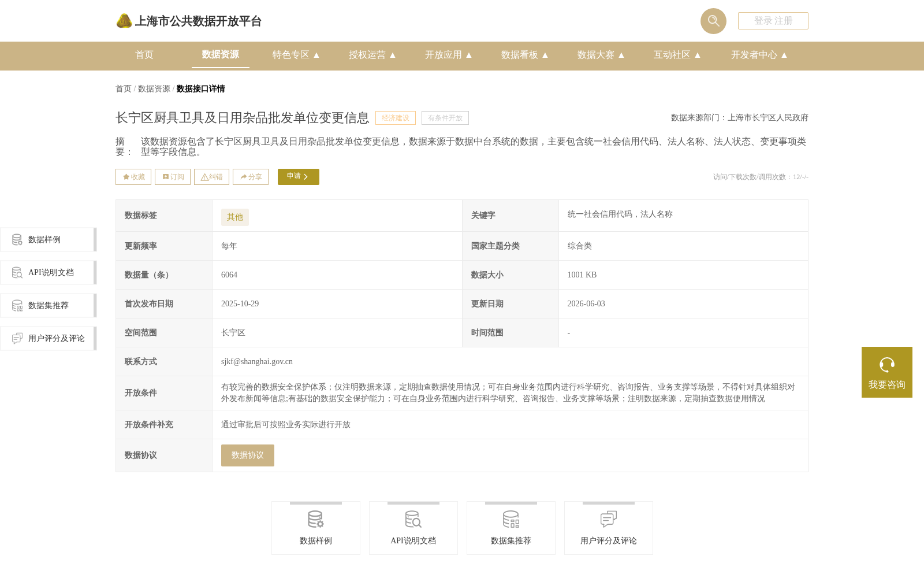Click the 统一社会信用代码，法人名称 keywords text
This screenshot has width=924, height=578.
click(x=620, y=214)
